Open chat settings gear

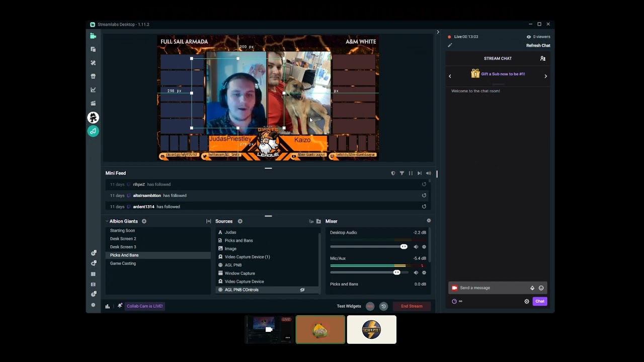[527, 302]
